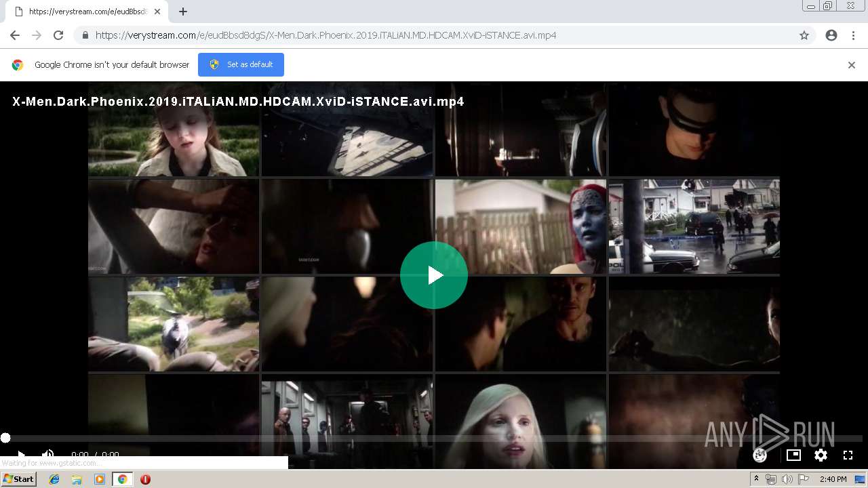868x488 pixels.
Task: View site information via the padlock icon
Action: (x=85, y=35)
